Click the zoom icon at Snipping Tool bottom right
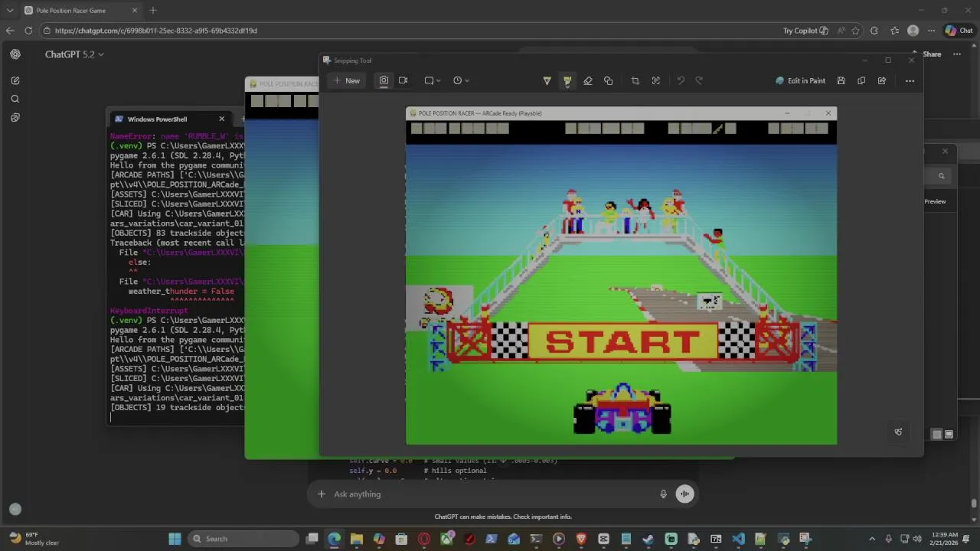This screenshot has width=980, height=551. pyautogui.click(x=898, y=432)
